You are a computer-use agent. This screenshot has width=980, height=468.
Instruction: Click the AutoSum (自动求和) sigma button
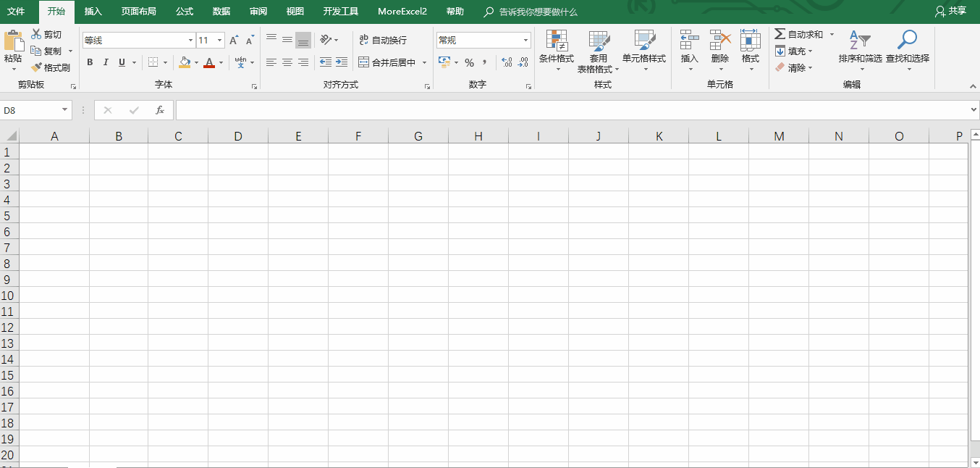tap(798, 34)
